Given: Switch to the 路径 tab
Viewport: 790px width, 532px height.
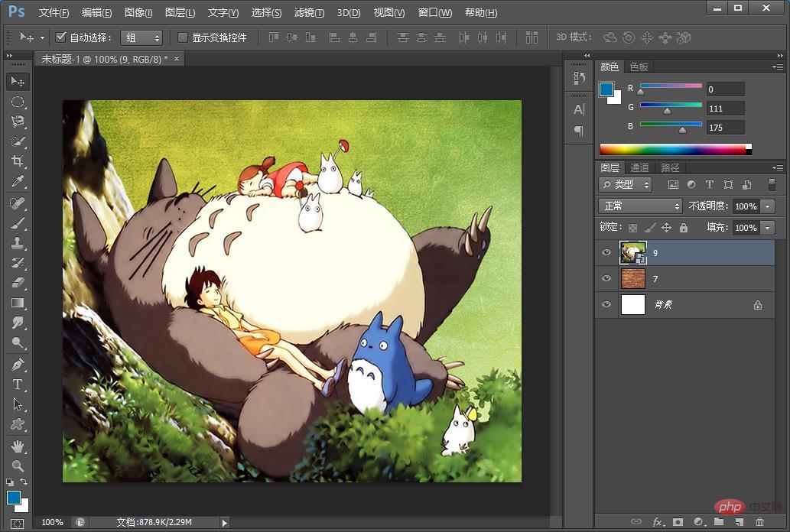Looking at the screenshot, I should 670,167.
